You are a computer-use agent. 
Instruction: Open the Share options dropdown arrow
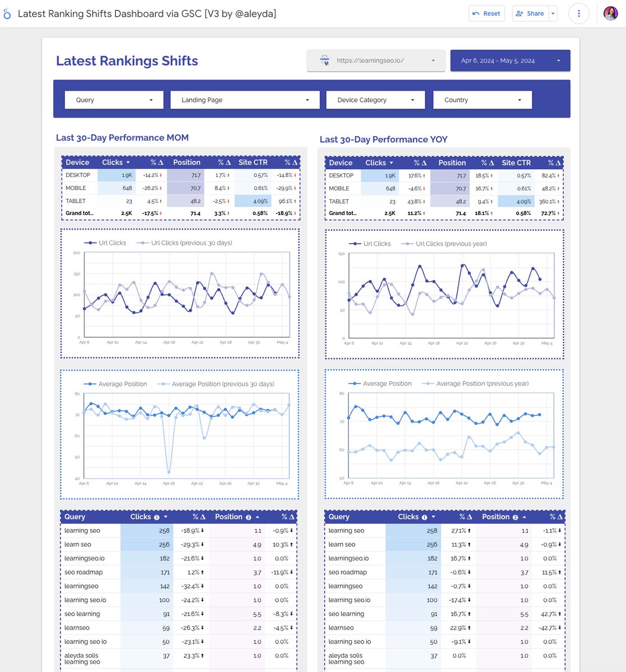553,13
